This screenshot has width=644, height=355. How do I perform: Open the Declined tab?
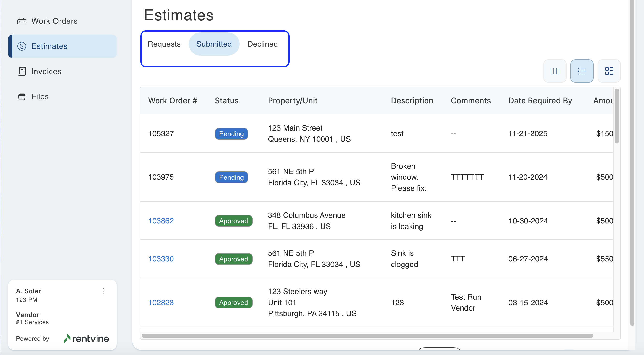(262, 44)
